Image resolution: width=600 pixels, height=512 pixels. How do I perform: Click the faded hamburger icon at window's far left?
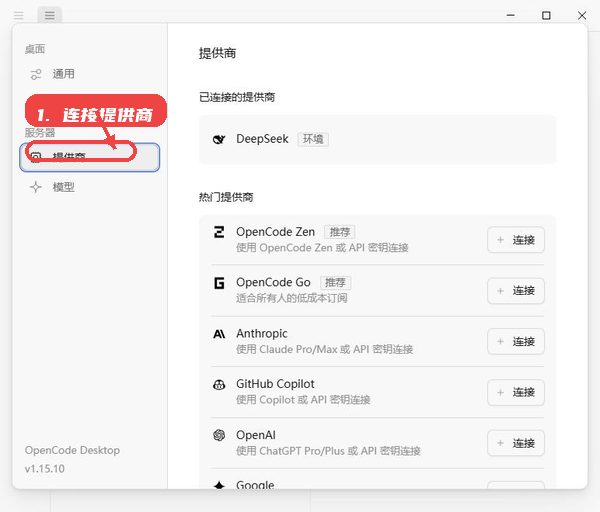18,15
